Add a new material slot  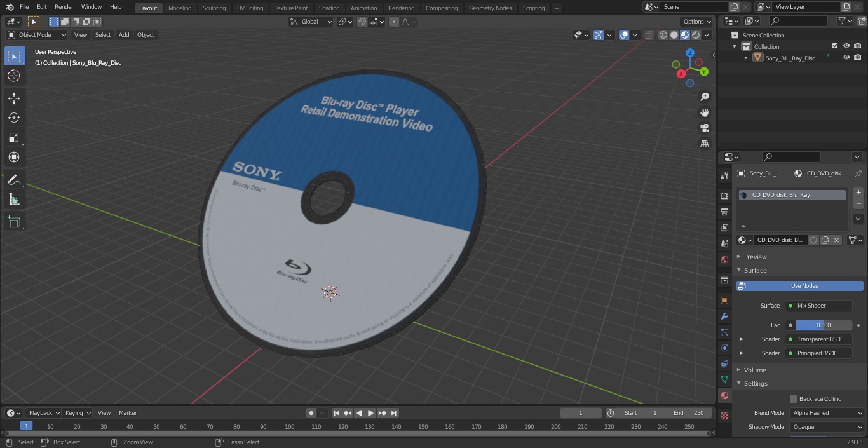click(x=858, y=192)
